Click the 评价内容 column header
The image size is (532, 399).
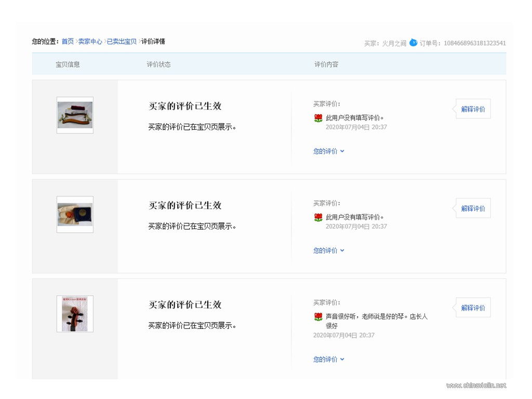[326, 64]
